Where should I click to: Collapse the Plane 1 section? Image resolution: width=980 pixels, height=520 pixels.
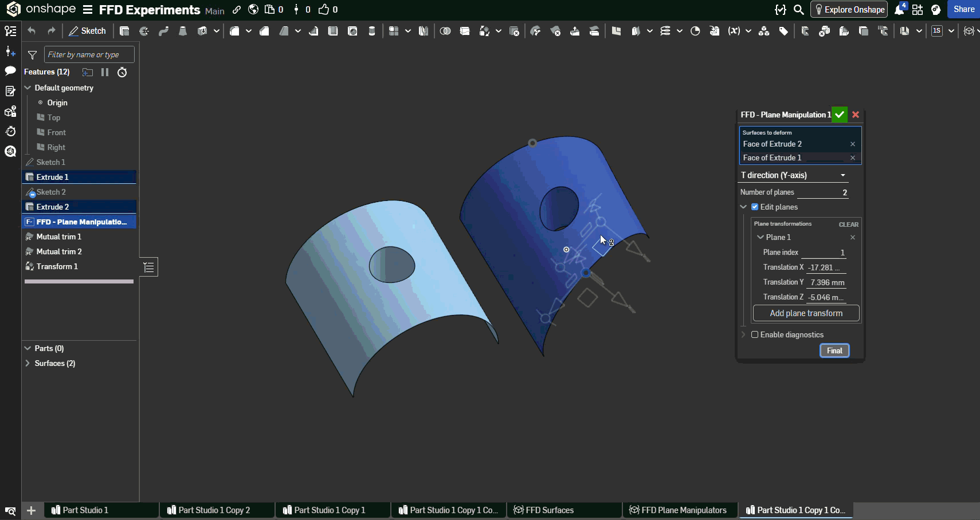click(761, 237)
